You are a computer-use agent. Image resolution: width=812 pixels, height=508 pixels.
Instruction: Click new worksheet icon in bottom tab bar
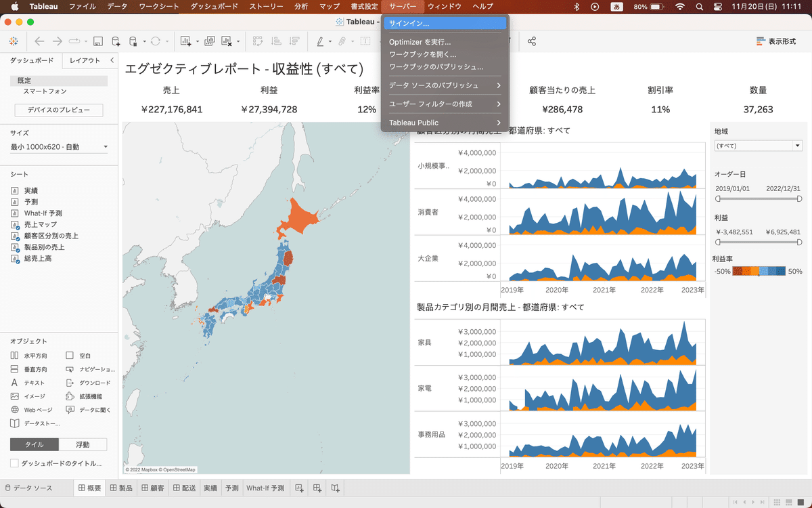pos(299,488)
